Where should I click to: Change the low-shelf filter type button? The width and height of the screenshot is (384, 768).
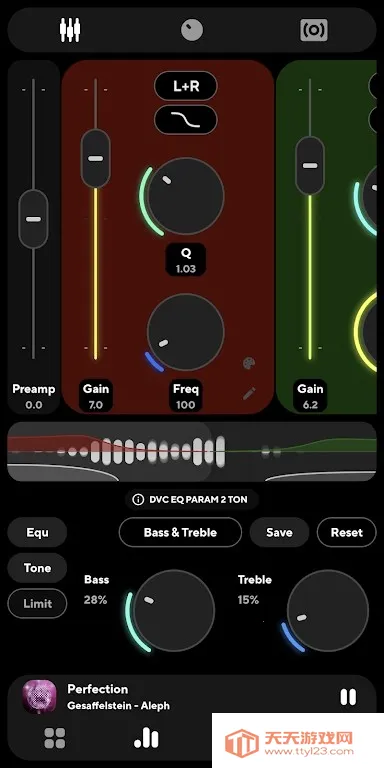point(186,119)
